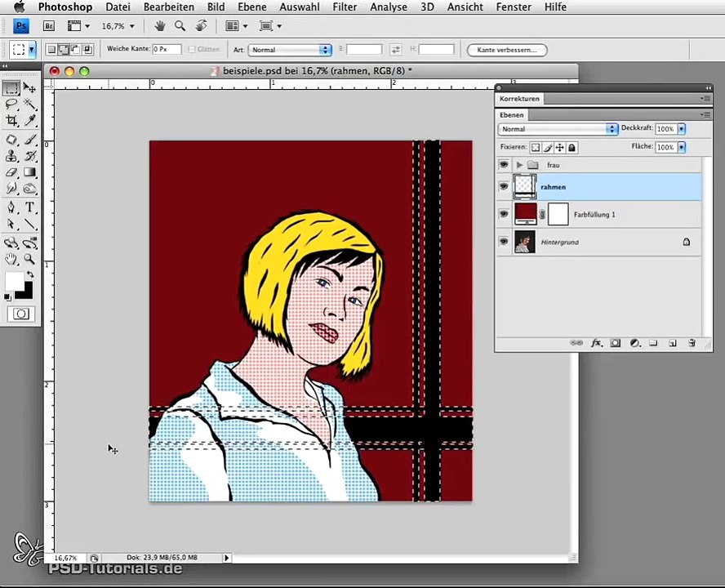The width and height of the screenshot is (725, 588).
Task: Select the Lasso tool
Action: tap(11, 104)
